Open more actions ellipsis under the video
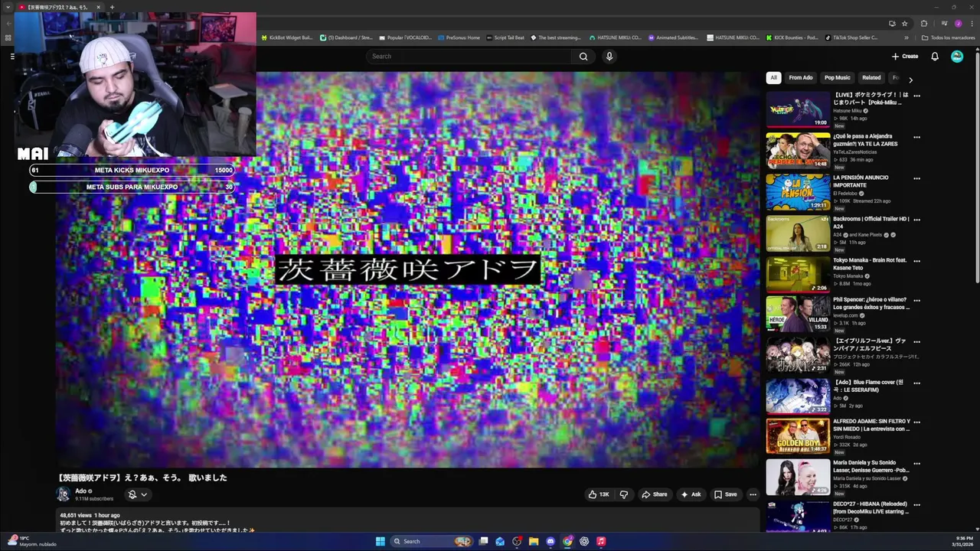This screenshot has height=551, width=980. click(753, 494)
